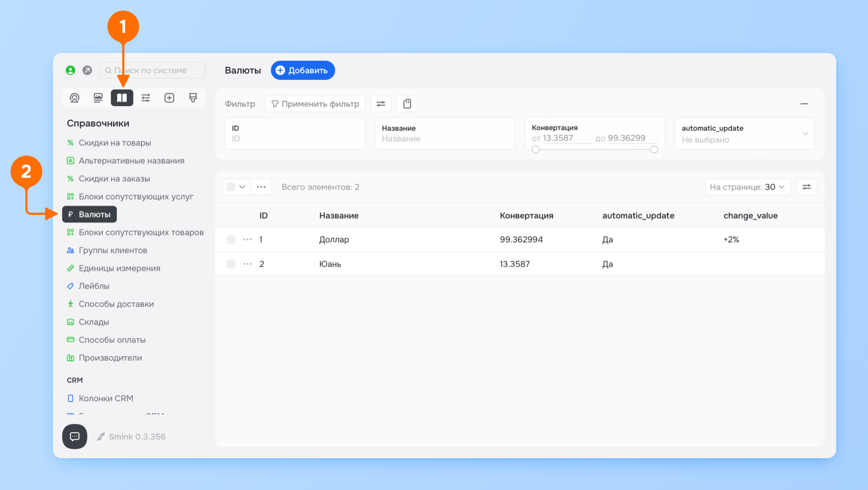Open Блоки сопутствующих услуг in sidebar

[x=136, y=196]
